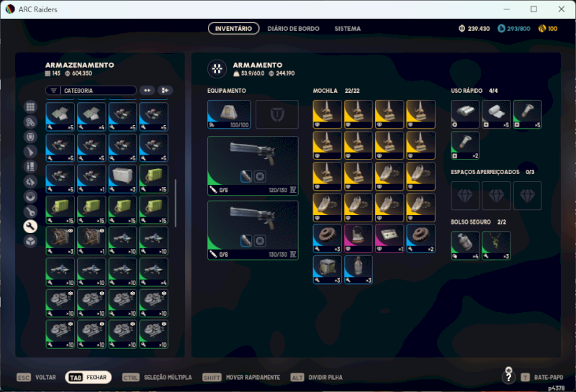Screen dimensions: 576x392
Task: Click the SHIFT MOVER RAPIDAMENTE hint
Action: pyautogui.click(x=241, y=378)
